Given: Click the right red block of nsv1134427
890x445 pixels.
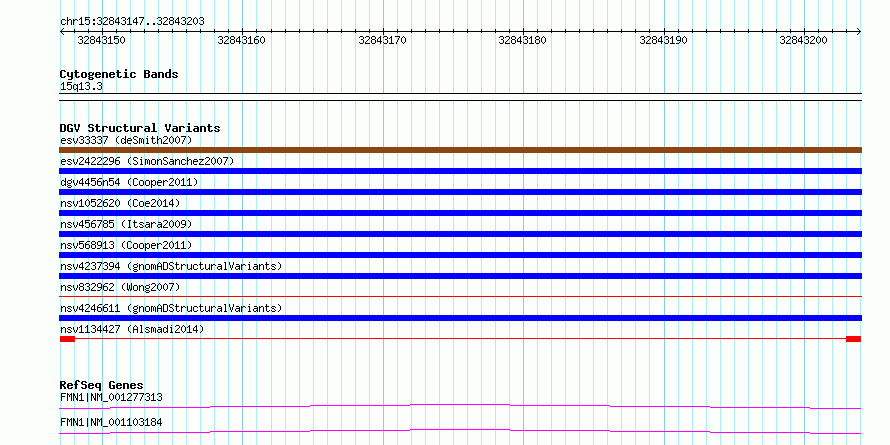Looking at the screenshot, I should click(854, 339).
